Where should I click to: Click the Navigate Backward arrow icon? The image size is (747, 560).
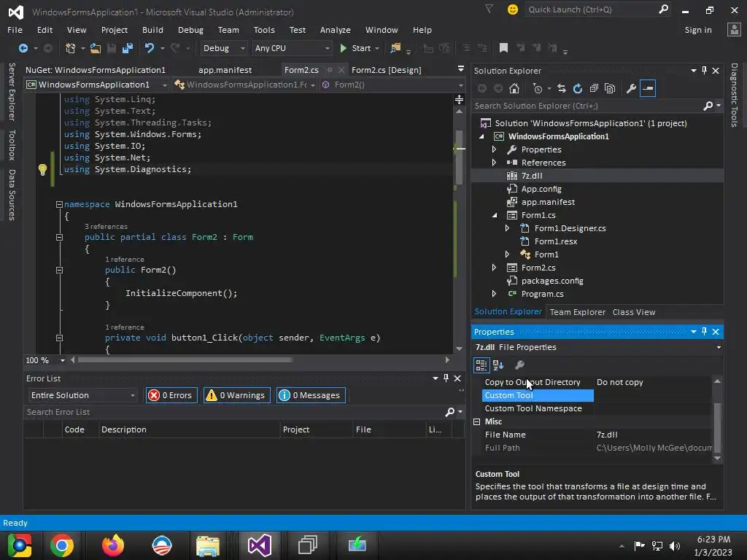tap(23, 48)
